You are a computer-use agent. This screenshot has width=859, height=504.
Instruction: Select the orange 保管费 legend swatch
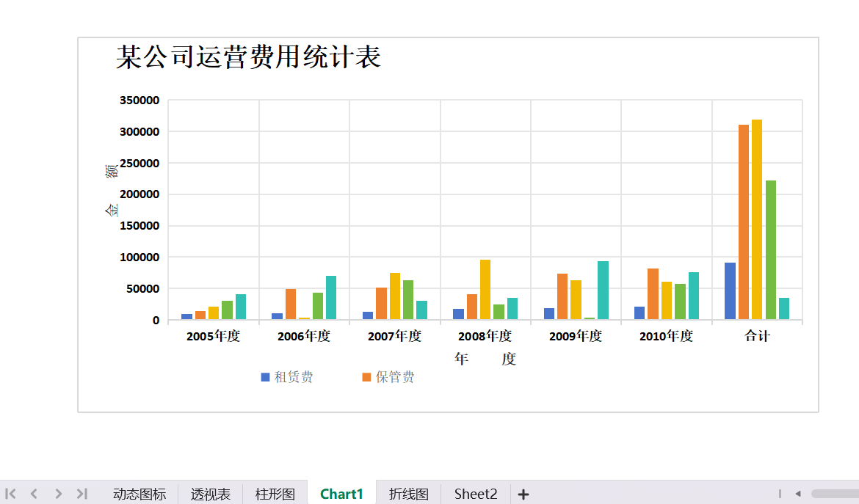pyautogui.click(x=366, y=377)
